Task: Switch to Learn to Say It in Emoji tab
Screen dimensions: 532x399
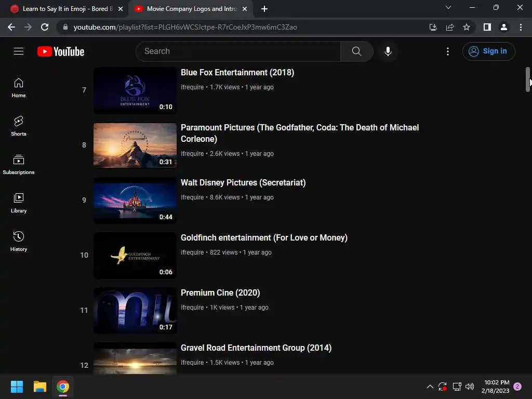Action: click(x=68, y=9)
